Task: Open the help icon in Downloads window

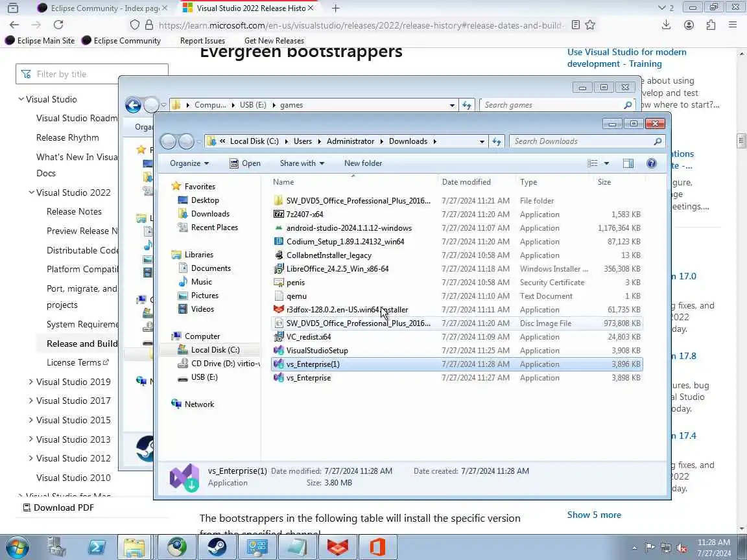Action: point(651,163)
